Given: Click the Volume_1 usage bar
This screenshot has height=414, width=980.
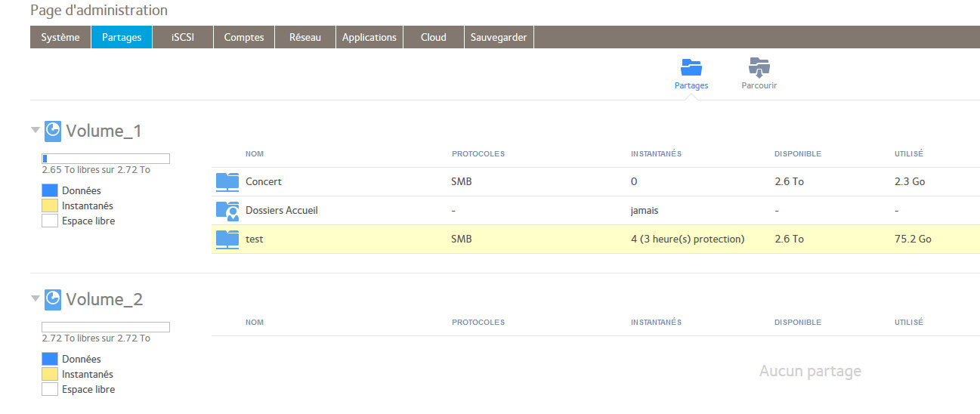Looking at the screenshot, I should 106,159.
